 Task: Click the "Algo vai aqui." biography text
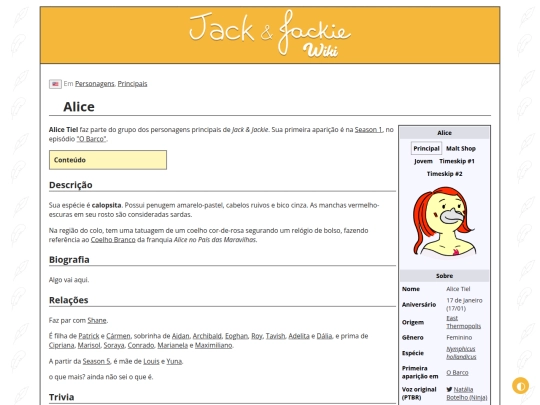click(x=69, y=280)
